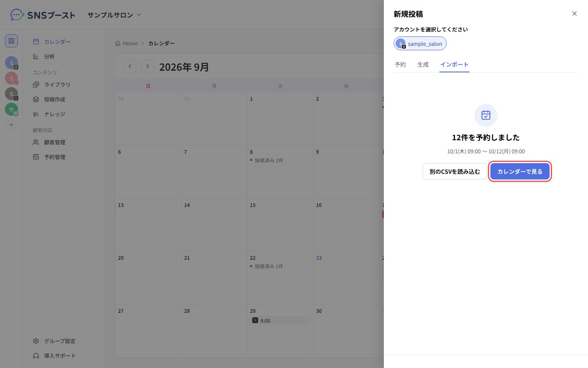Viewport: 588px width, 368px height.
Task: Click the カレンダー breadcrumb text
Action: [161, 43]
